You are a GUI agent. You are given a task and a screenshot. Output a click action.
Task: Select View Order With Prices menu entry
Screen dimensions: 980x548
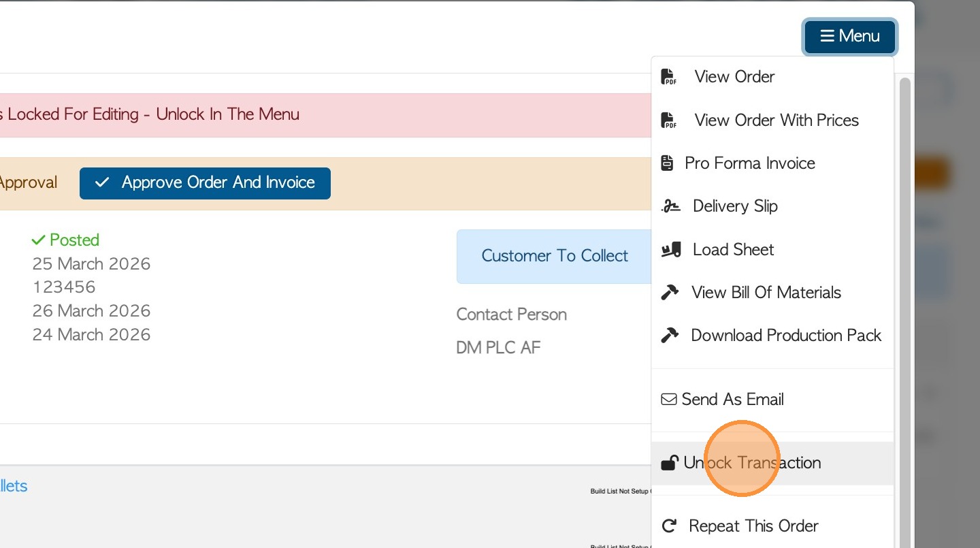(x=776, y=120)
